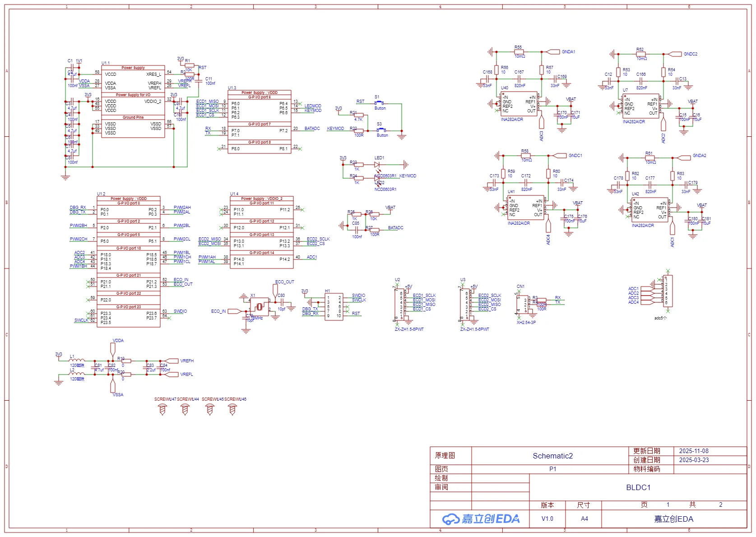Click the SCREWU46 screw symbol
This screenshot has width=756, height=537.
coord(232,409)
